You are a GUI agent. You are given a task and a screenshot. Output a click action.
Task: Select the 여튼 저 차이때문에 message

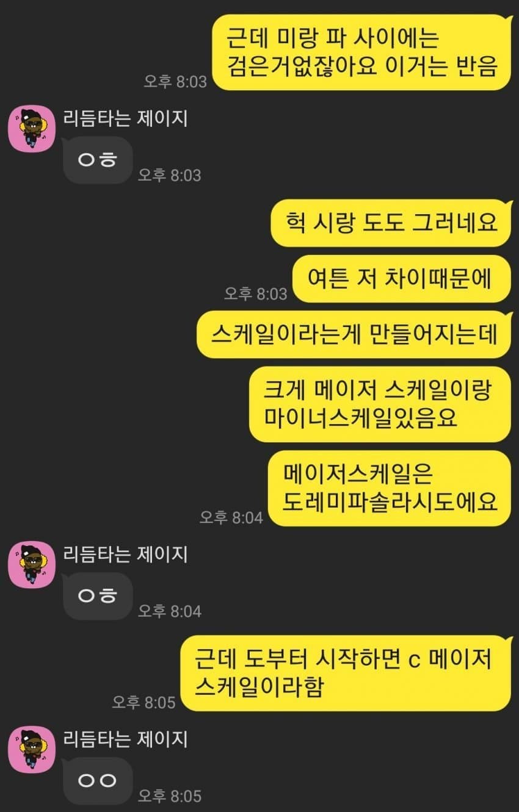[401, 279]
